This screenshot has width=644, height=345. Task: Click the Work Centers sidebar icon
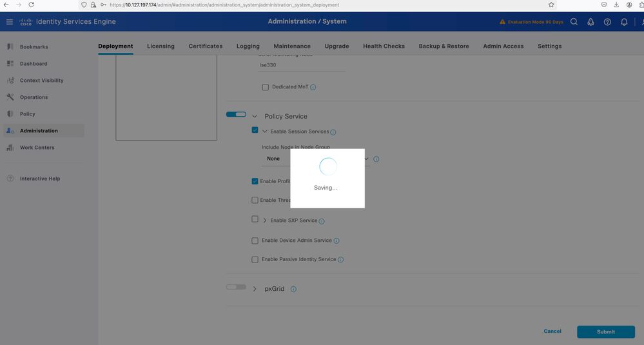(x=10, y=148)
